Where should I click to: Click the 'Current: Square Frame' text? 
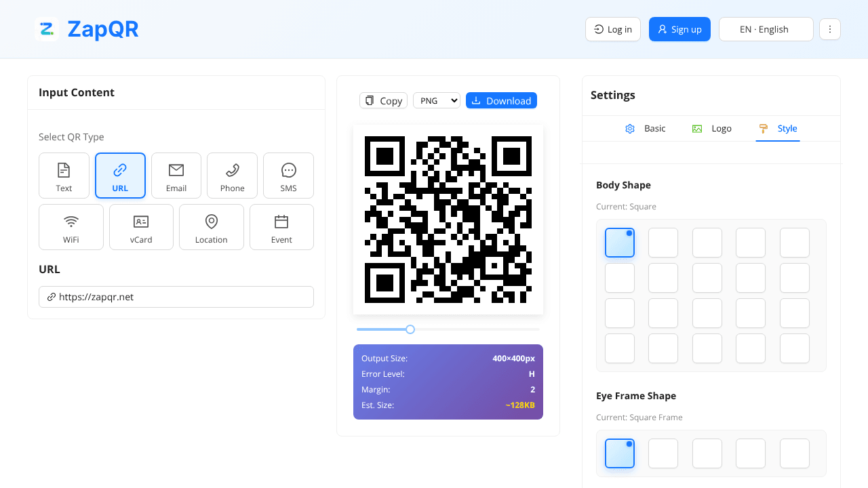pyautogui.click(x=639, y=418)
